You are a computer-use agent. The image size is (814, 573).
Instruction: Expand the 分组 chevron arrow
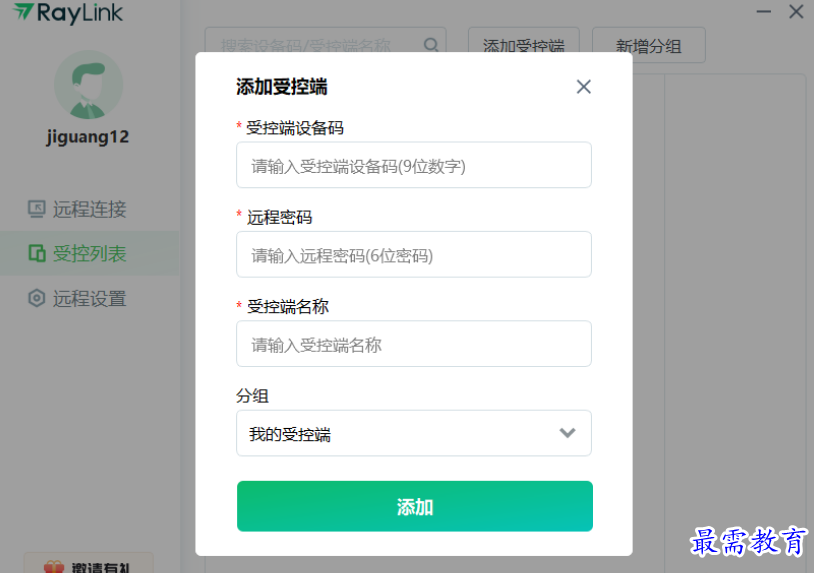click(567, 433)
